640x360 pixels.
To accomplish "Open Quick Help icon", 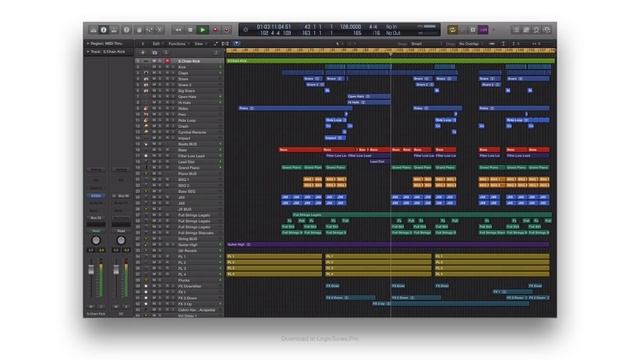I will tap(127, 30).
